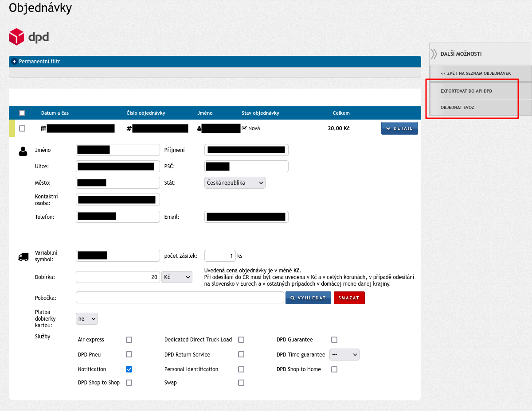532x411 pixels.
Task: Enable the Air express checkbox
Action: [x=129, y=340]
